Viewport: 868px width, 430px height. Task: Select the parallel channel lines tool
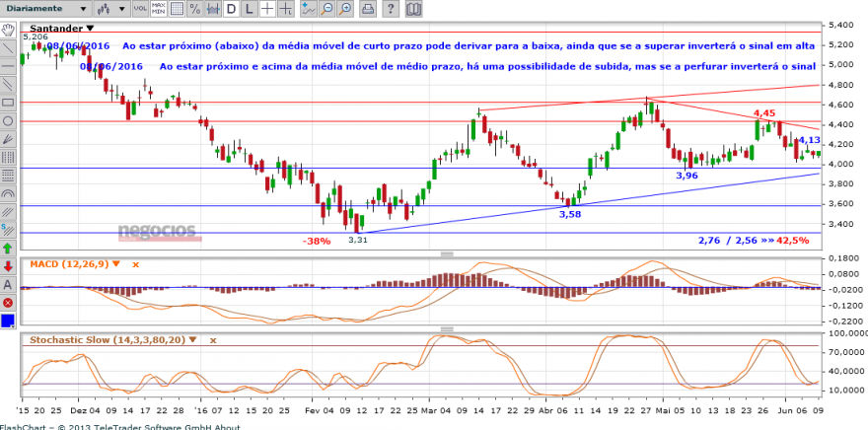tap(8, 84)
